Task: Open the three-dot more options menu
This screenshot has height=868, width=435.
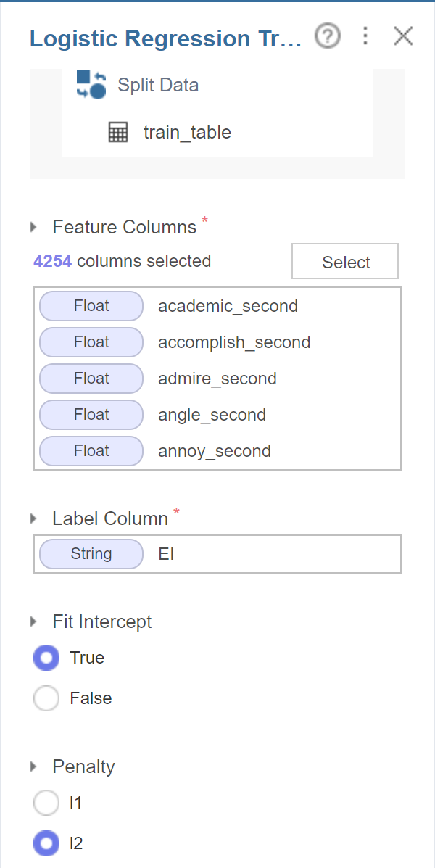Action: tap(365, 36)
